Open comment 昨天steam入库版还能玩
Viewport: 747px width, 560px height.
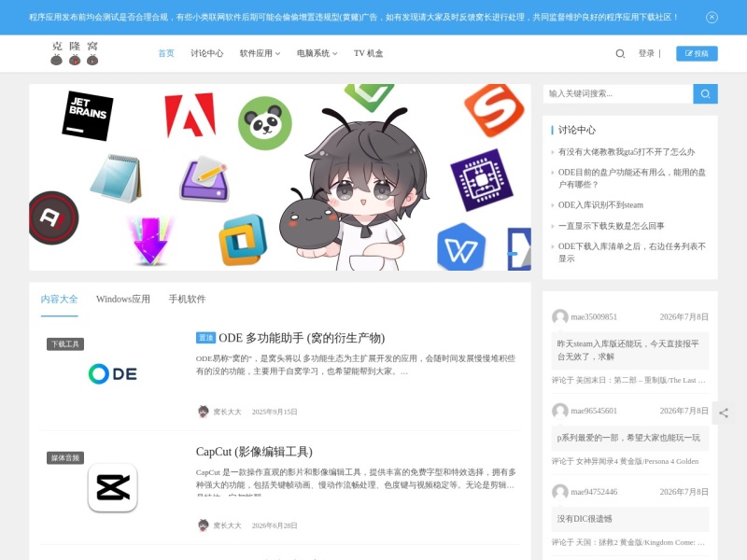point(629,351)
